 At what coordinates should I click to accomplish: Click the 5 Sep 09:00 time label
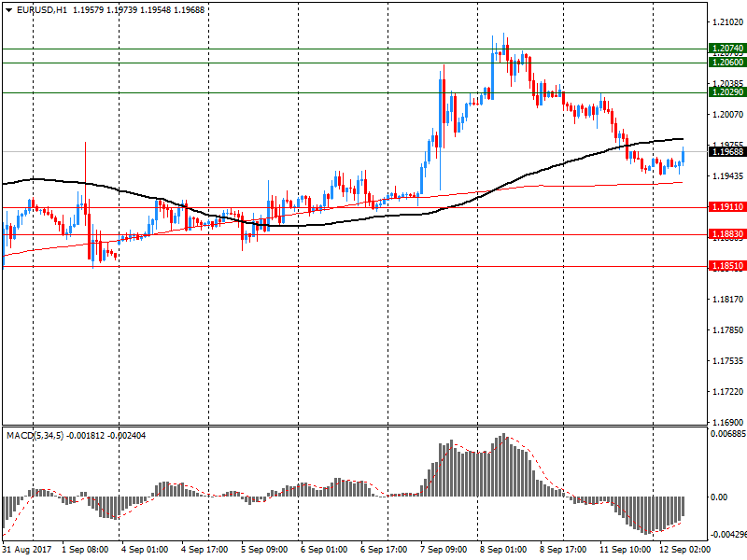pos(264,550)
